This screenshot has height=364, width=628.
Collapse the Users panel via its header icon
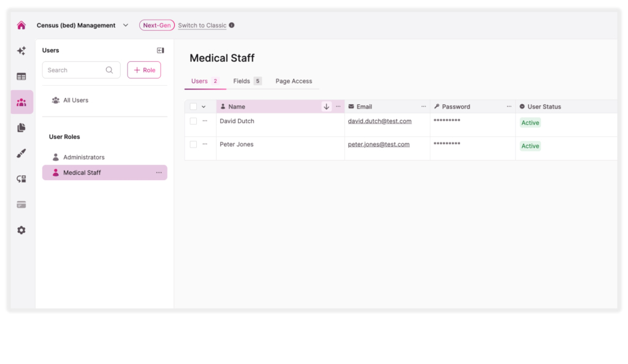(160, 50)
